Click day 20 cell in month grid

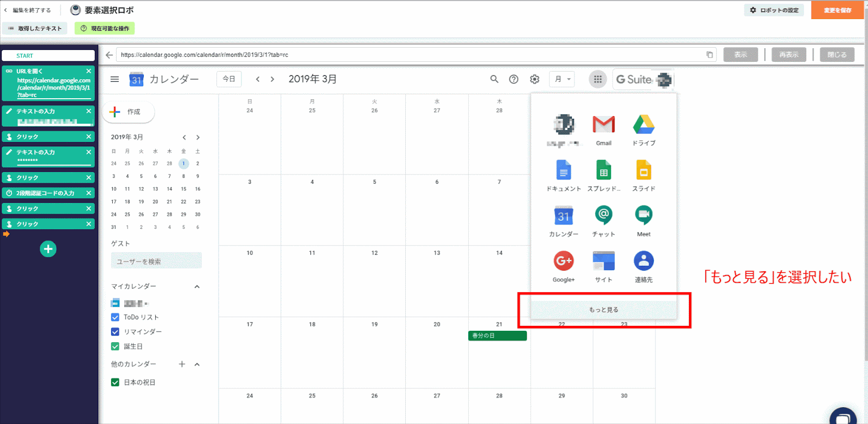coord(437,352)
